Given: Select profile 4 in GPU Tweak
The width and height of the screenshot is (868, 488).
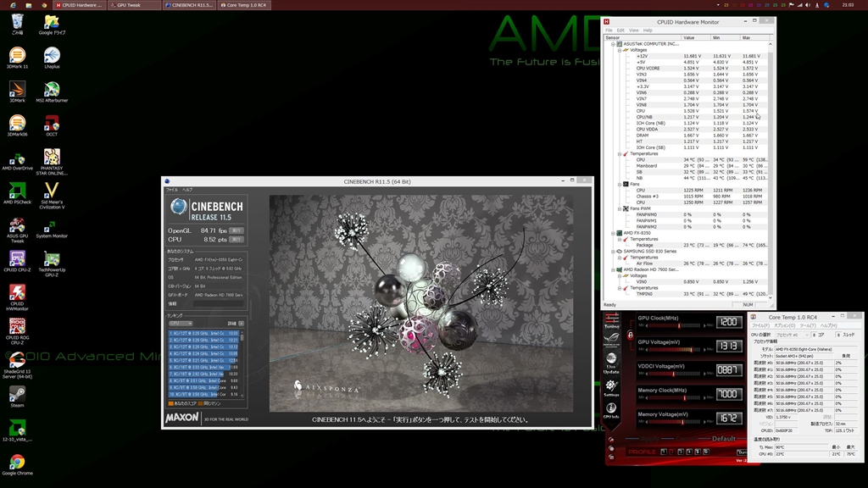Looking at the screenshot, I should click(x=689, y=452).
